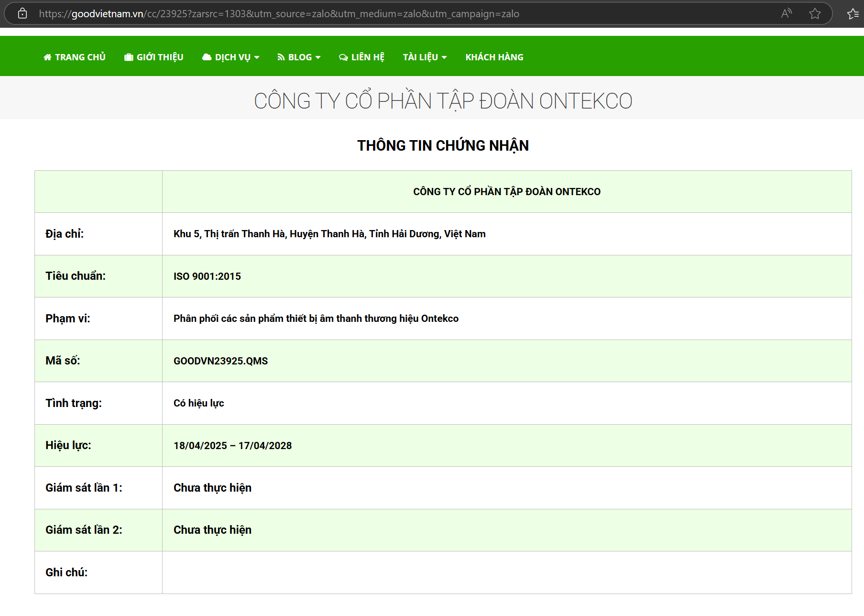Image resolution: width=864 pixels, height=616 pixels.
Task: Click the ISO 9001:2015 standard cell
Action: 207,276
